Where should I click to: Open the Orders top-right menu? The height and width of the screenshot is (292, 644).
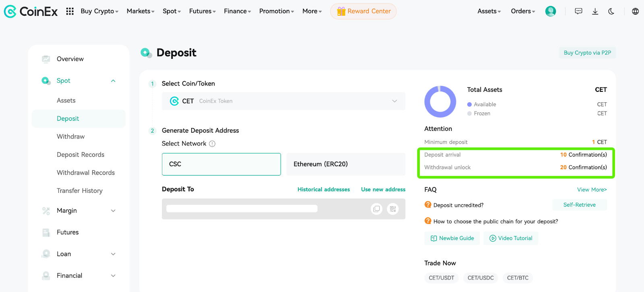pyautogui.click(x=523, y=11)
